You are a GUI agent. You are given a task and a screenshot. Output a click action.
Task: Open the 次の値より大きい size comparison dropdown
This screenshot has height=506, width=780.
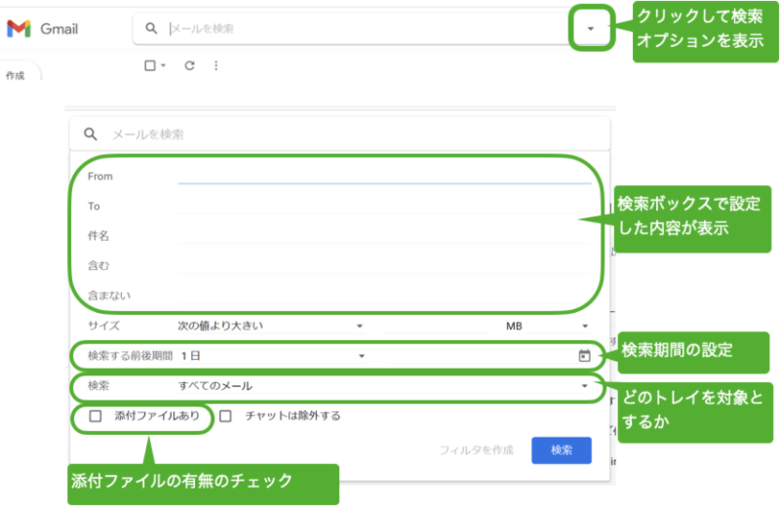[270, 325]
